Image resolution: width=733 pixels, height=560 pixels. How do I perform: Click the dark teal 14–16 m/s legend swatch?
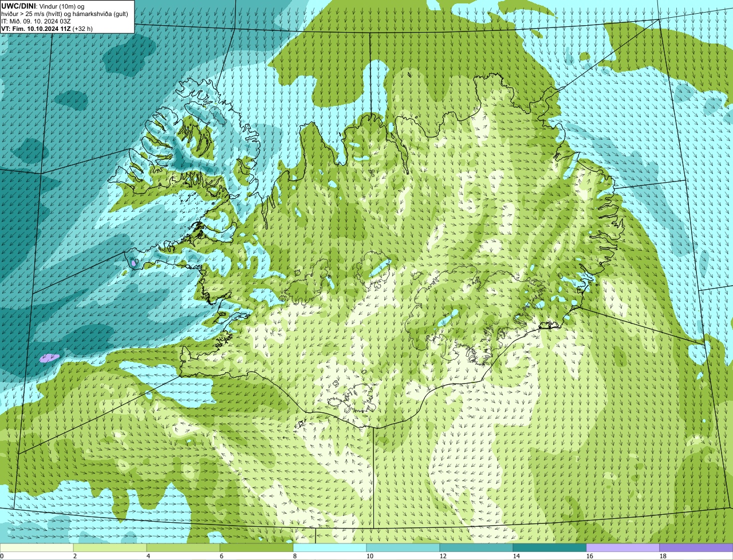(550, 547)
